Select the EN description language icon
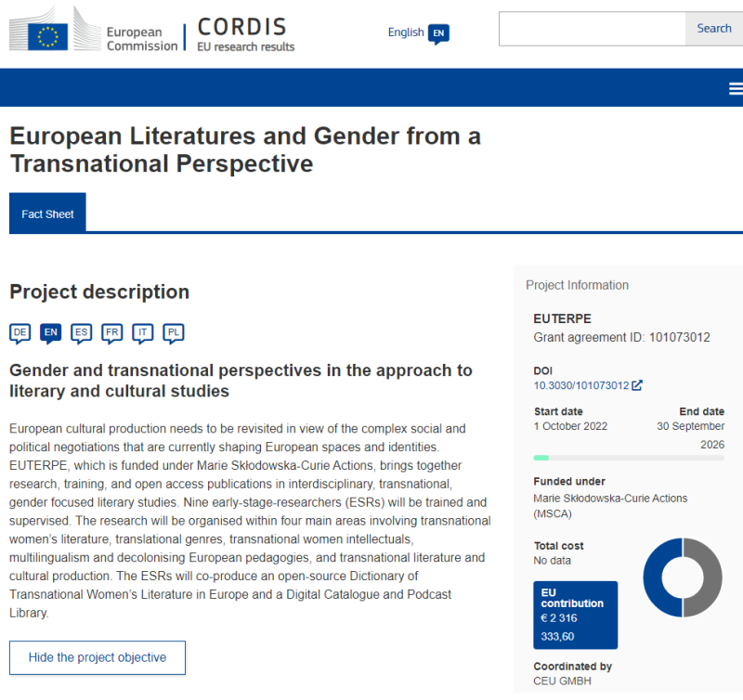This screenshot has width=743, height=700. click(51, 333)
